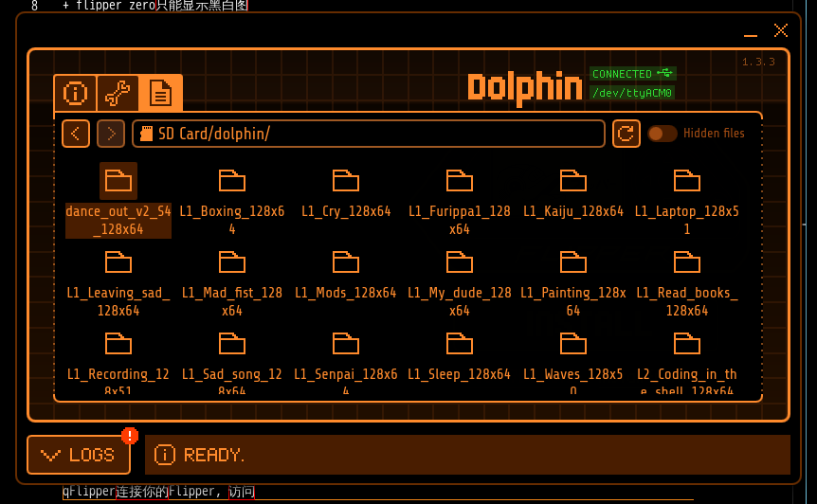Select the L1_Read_books_128x64 folder icon
The image size is (817, 504).
(687, 261)
